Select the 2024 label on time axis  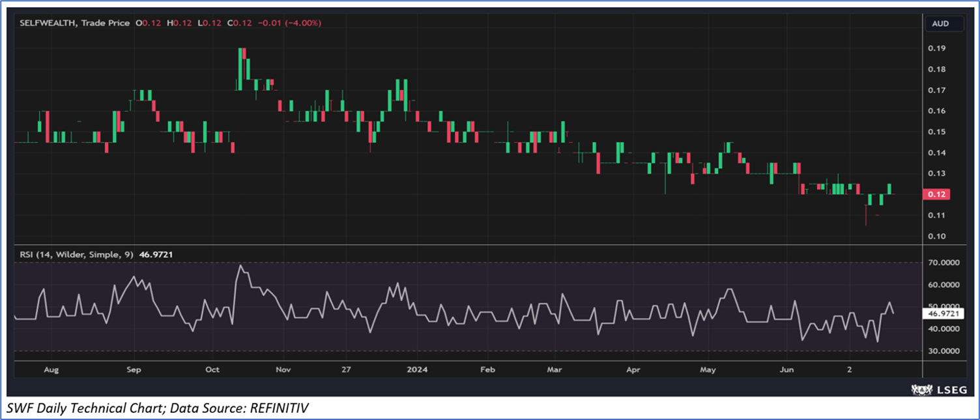tap(417, 370)
